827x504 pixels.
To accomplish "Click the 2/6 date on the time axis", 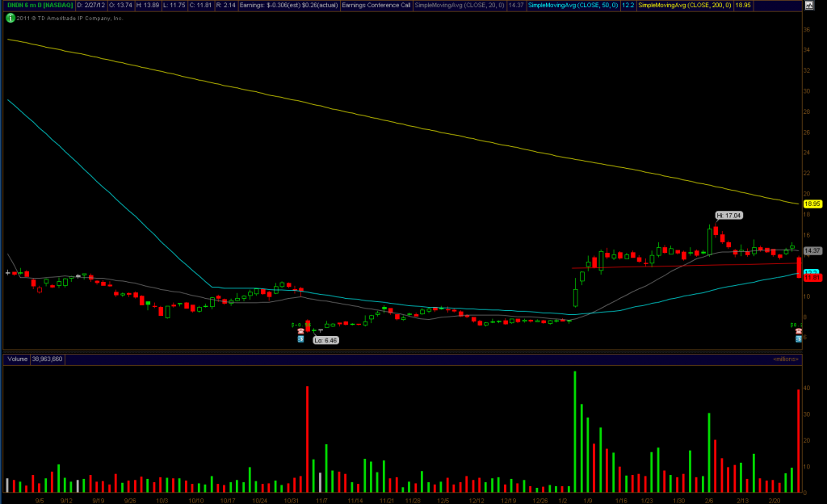I will click(x=709, y=500).
